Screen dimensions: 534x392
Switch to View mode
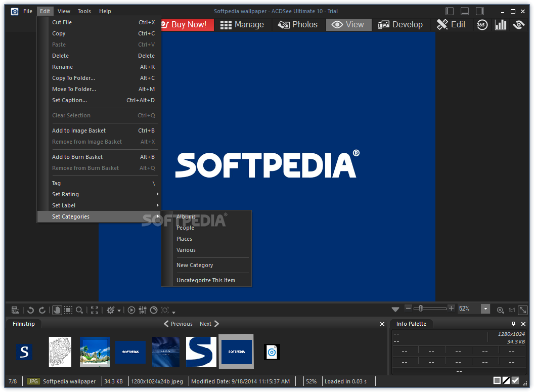[x=348, y=25]
